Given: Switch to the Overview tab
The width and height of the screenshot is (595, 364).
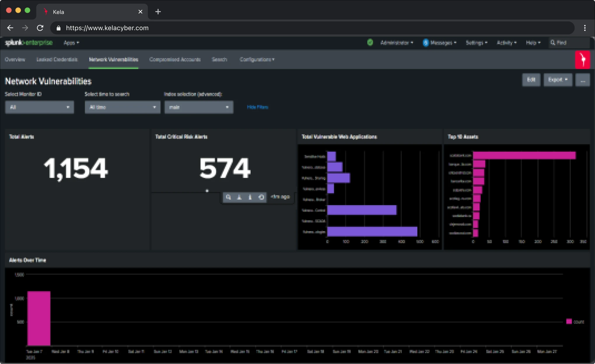Looking at the screenshot, I should point(15,60).
